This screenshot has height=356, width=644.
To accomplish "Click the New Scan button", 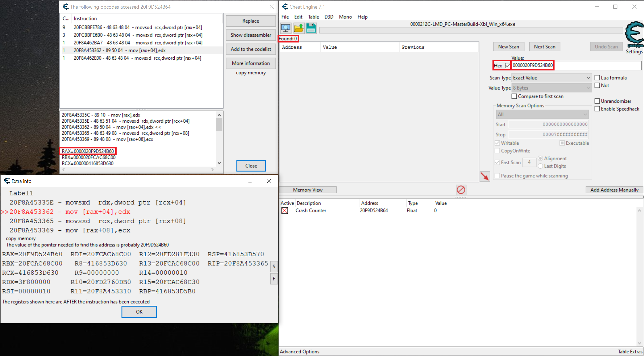I will pos(509,47).
